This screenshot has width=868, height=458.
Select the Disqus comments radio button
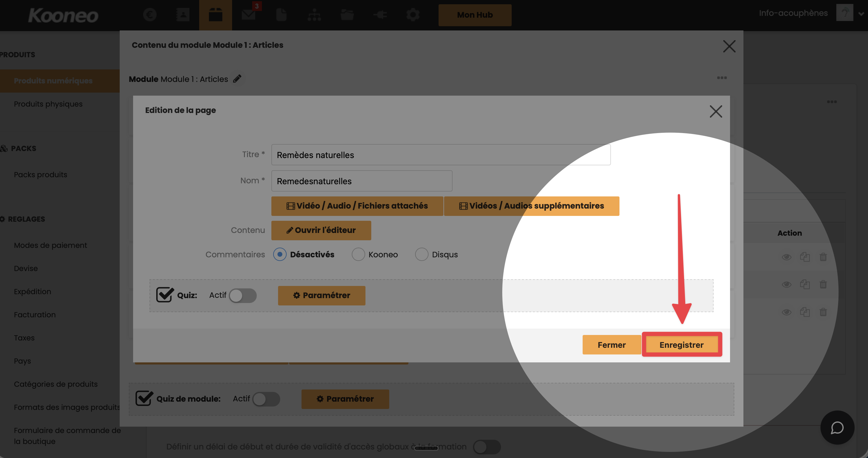point(422,255)
